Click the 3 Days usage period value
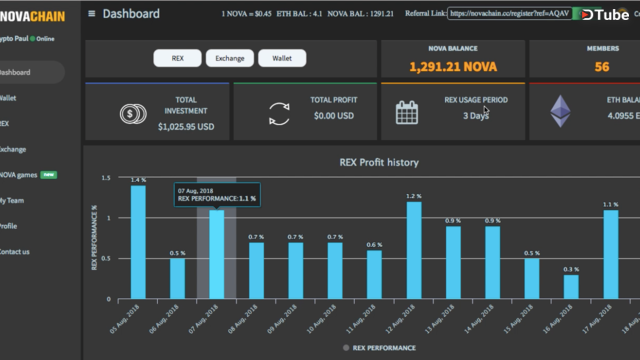Viewport: 640px width, 360px height. point(476,116)
